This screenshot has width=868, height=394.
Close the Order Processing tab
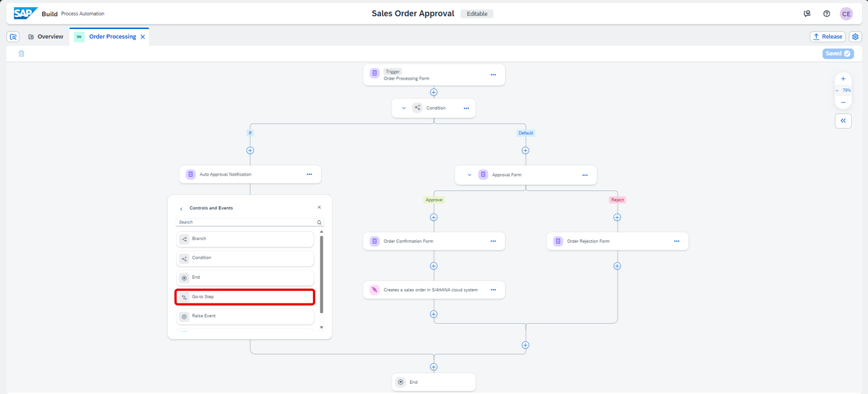143,37
